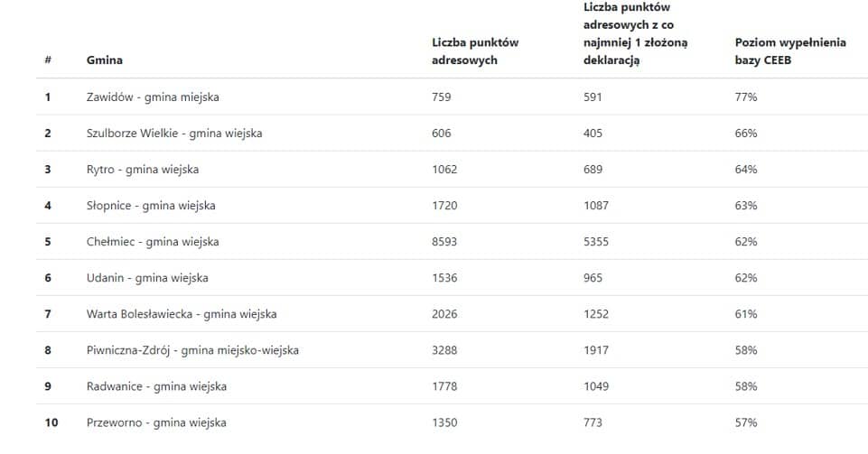Click the Chełmiec - gmina wiejska entry
The image size is (868, 454).
pyautogui.click(x=153, y=241)
